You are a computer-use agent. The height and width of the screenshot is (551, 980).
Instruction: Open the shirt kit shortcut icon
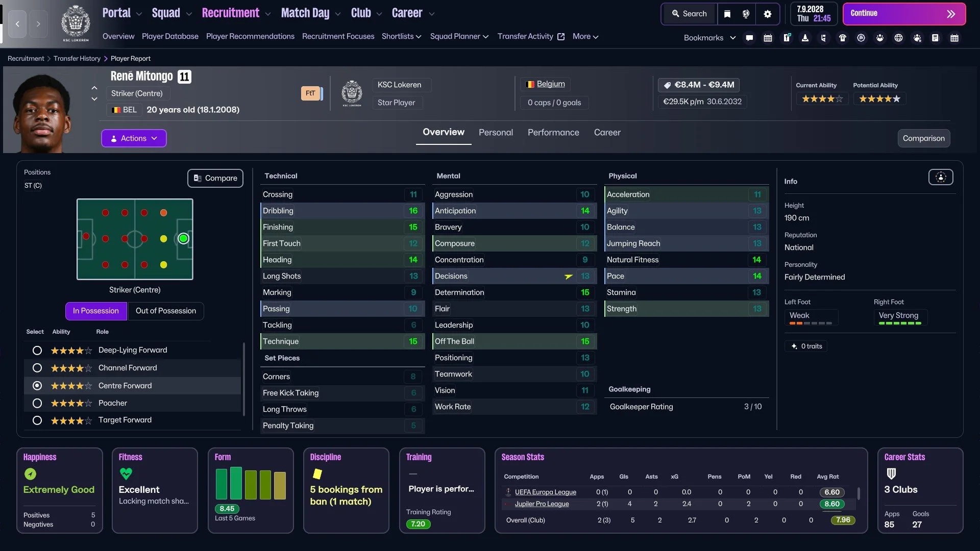[843, 38]
